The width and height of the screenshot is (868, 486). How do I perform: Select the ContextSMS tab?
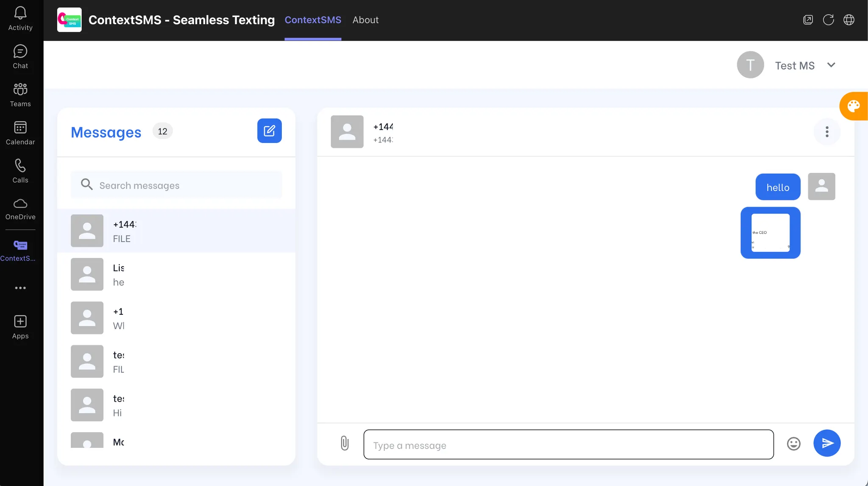[x=313, y=20]
